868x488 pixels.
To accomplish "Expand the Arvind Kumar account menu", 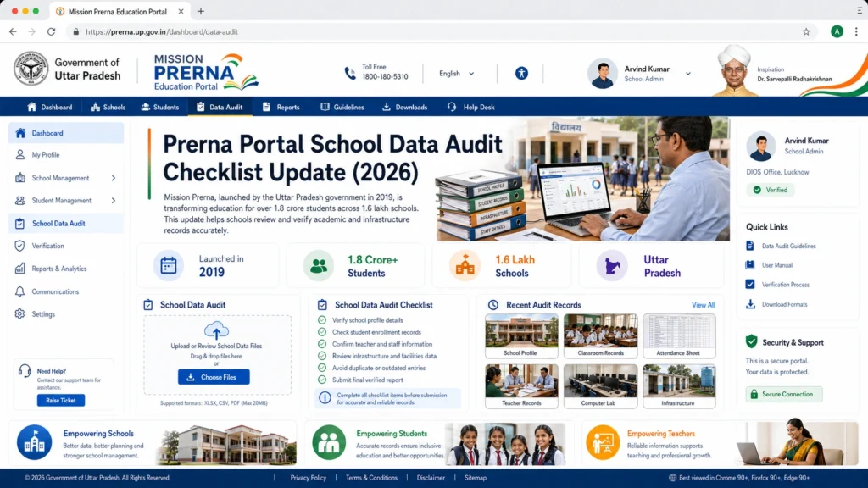I will click(688, 73).
